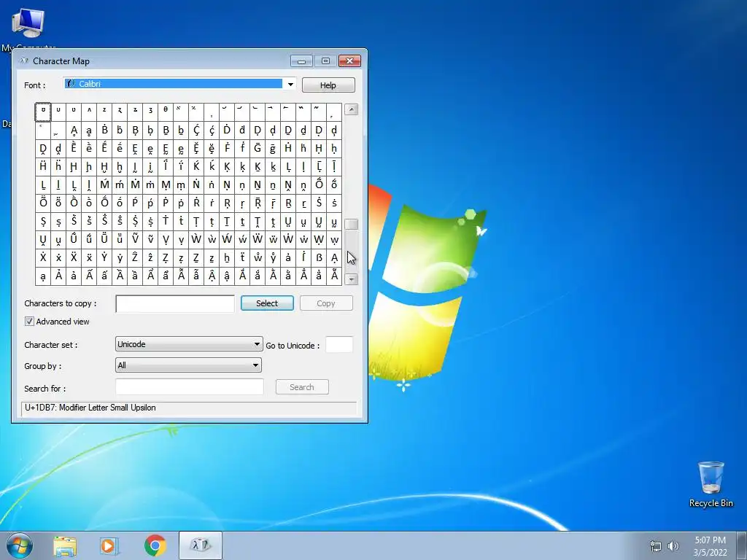Select the ẞ sharp S character
This screenshot has height=560, width=747.
(x=319, y=257)
